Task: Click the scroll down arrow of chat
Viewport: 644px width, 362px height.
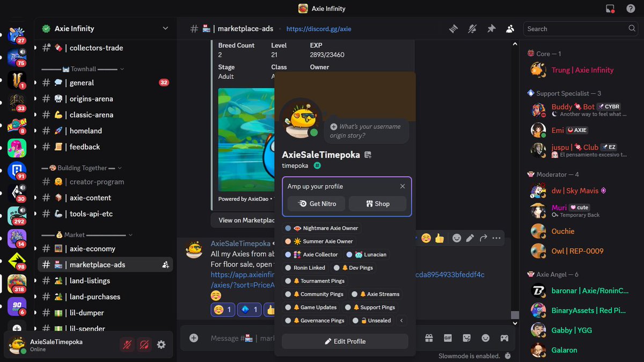Action: (x=515, y=323)
